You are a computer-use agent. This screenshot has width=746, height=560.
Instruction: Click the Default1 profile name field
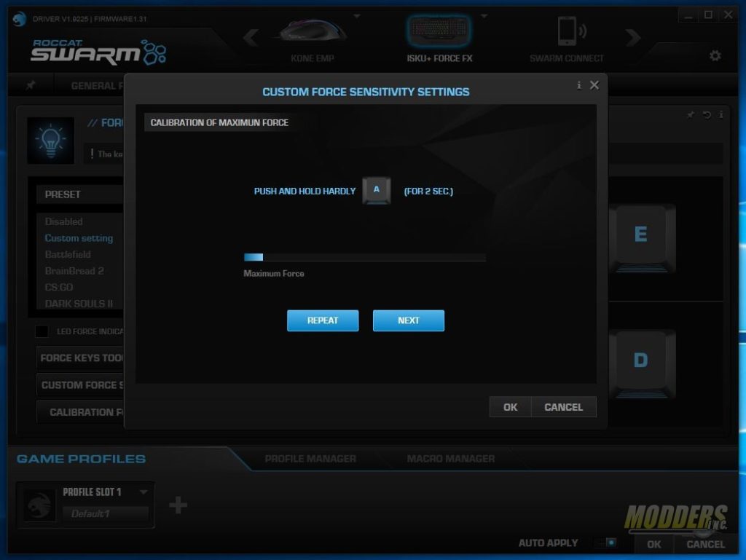[x=106, y=513]
